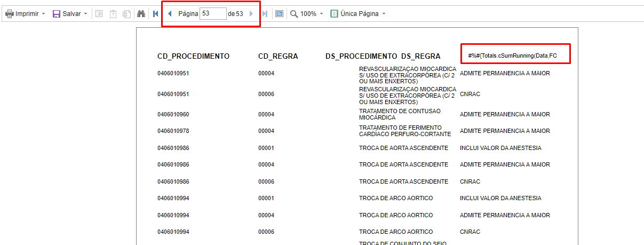Viewport: 644px width, 245px height.
Task: Click INCLUI VALOR DA ANESTESIA for TROCA DE ARCO AORTICO
Action: click(500, 198)
